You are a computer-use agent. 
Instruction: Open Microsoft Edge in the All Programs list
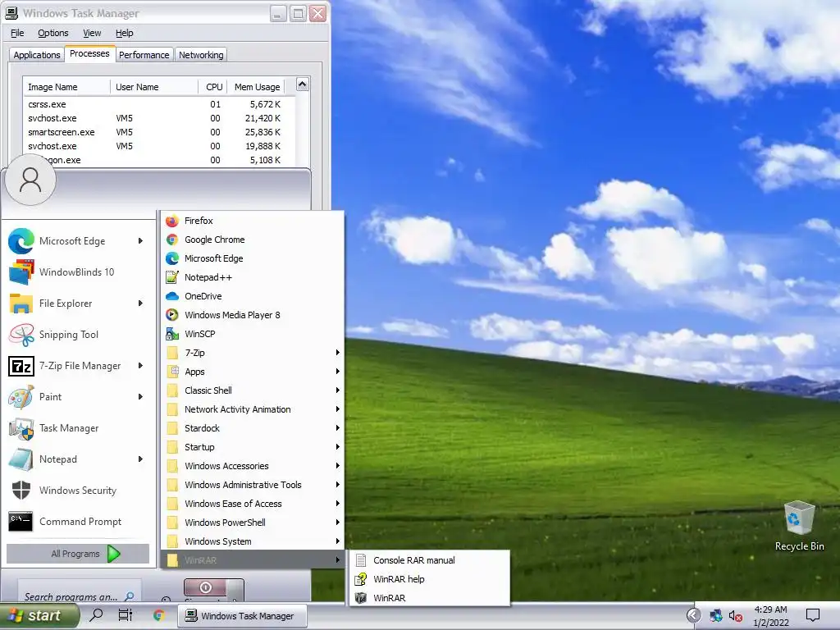click(x=252, y=258)
